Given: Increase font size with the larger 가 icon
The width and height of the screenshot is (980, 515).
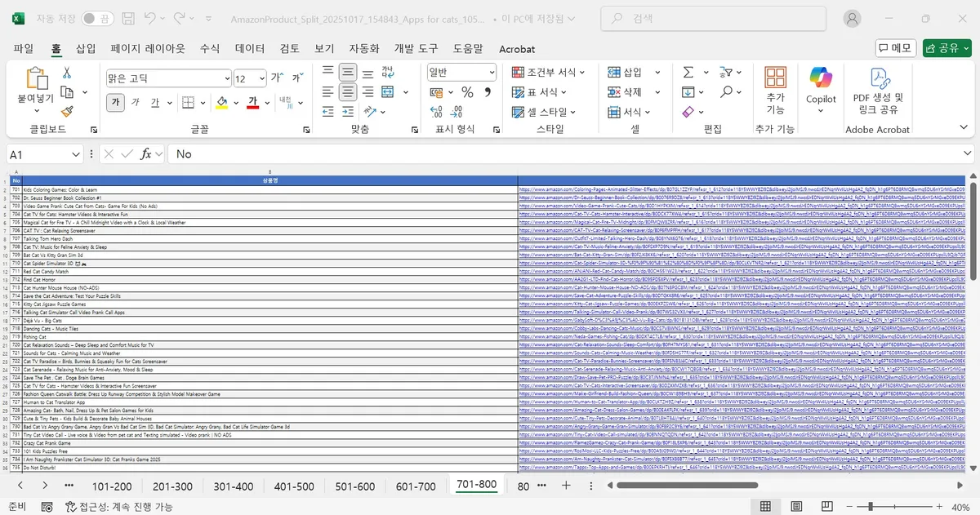Looking at the screenshot, I should [277, 78].
